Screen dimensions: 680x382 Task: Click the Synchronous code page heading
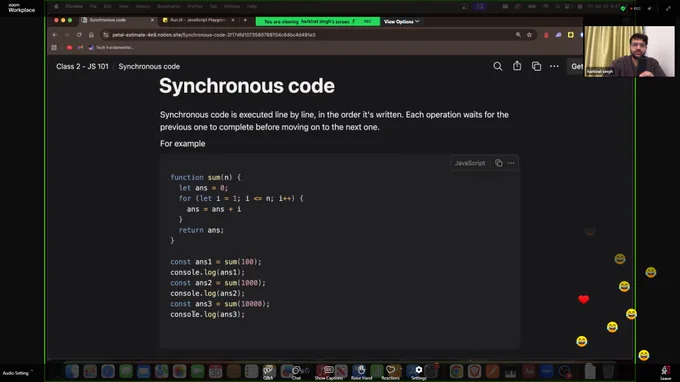[x=247, y=86]
